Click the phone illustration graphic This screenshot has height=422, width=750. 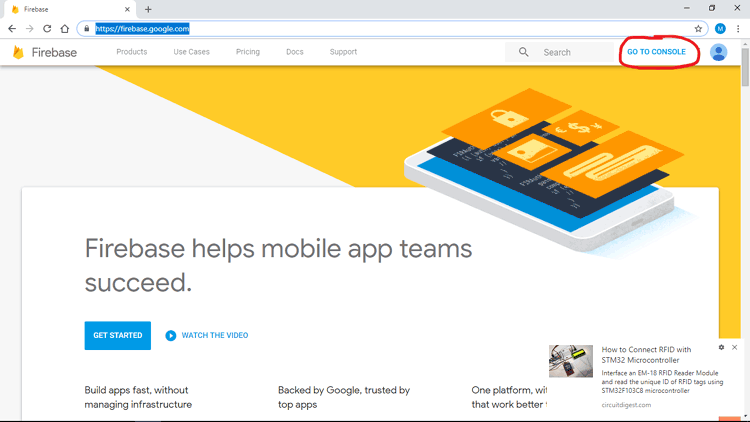(543, 172)
